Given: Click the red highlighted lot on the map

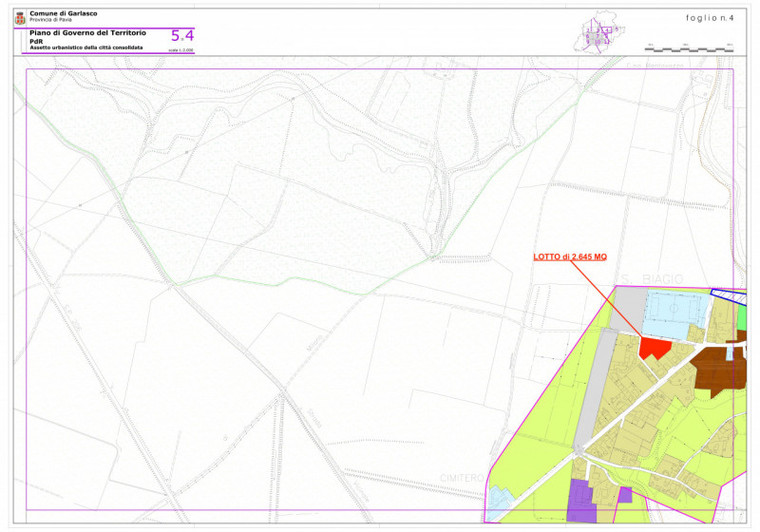Looking at the screenshot, I should [654, 348].
